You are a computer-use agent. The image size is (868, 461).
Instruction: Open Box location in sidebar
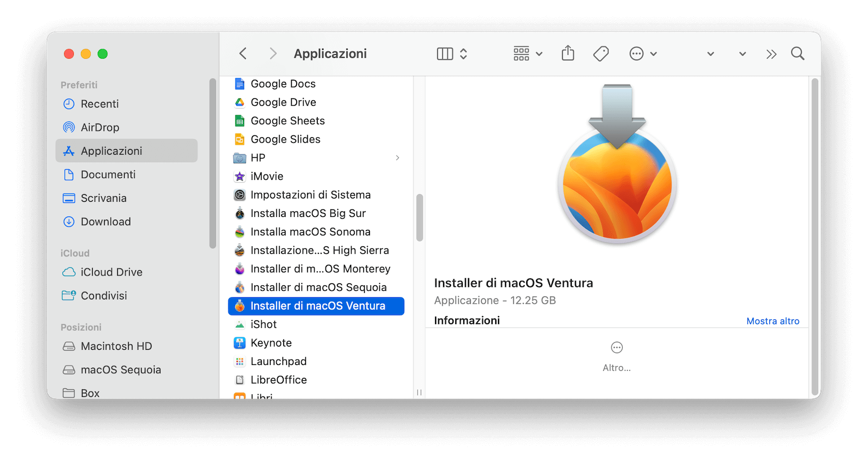pos(126,393)
